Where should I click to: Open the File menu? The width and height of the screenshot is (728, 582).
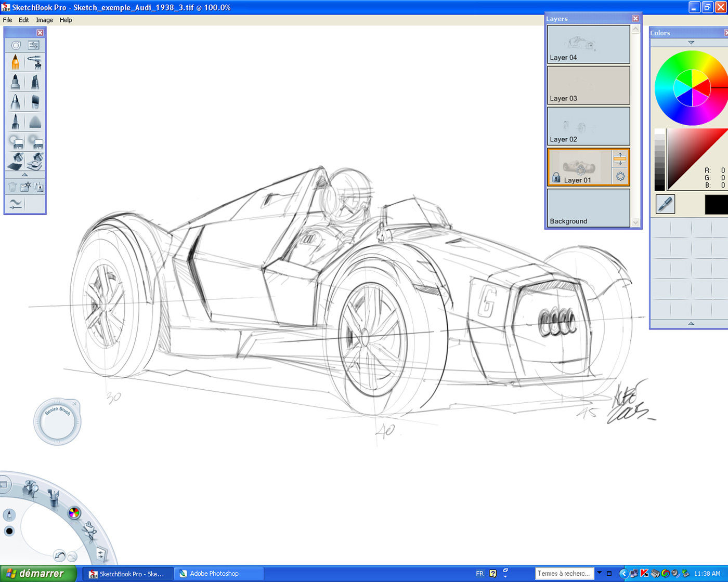point(8,20)
